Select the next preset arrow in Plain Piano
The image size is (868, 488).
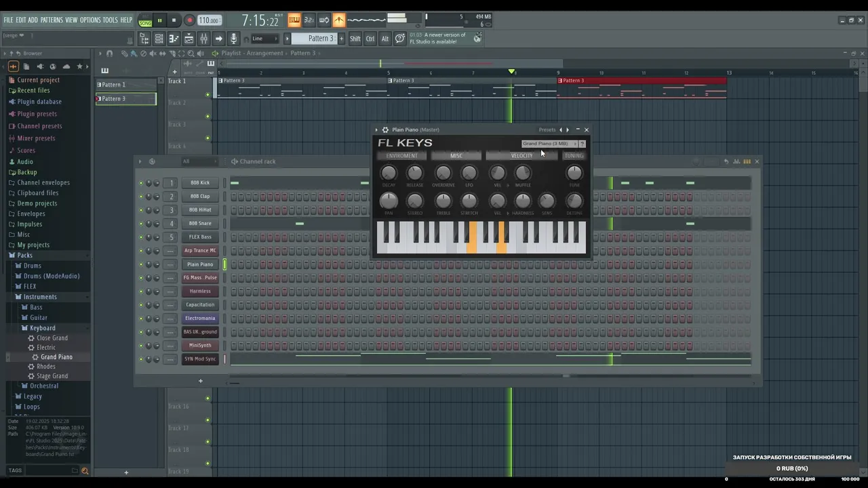[x=568, y=129]
